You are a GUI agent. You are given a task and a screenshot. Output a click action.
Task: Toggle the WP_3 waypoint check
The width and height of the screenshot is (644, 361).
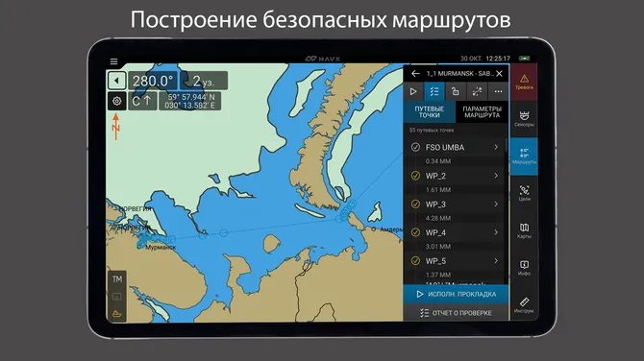[415, 204]
